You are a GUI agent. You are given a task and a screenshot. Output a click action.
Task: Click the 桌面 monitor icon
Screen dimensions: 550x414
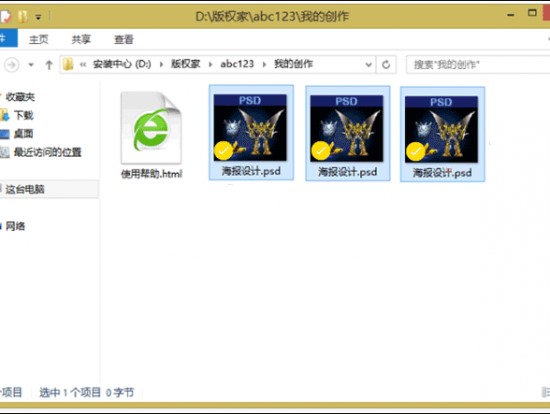[x=4, y=134]
